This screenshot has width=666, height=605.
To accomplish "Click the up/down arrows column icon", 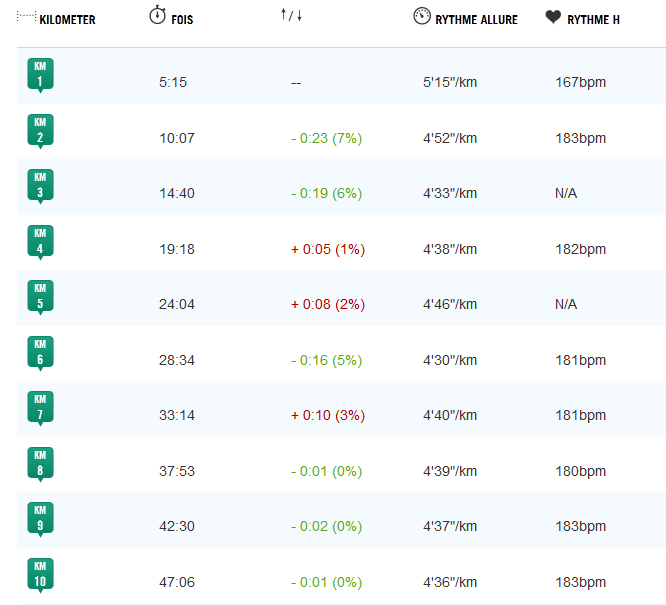I will [x=291, y=15].
